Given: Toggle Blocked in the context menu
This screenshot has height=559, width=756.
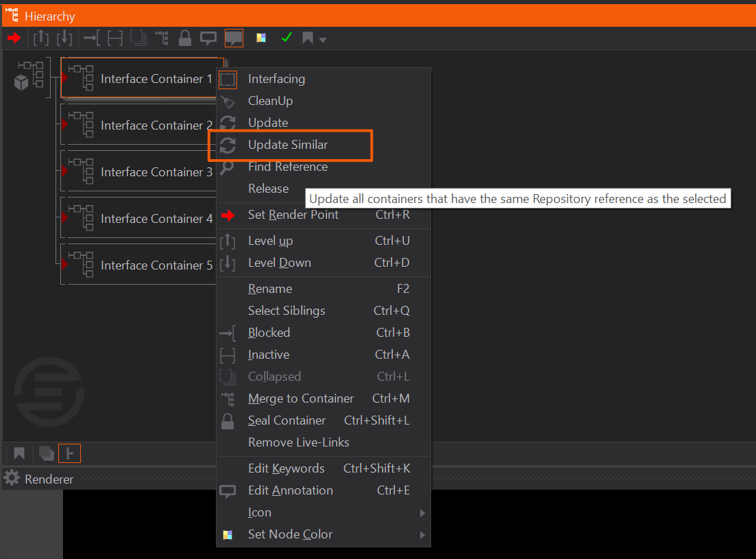Looking at the screenshot, I should point(323,333).
